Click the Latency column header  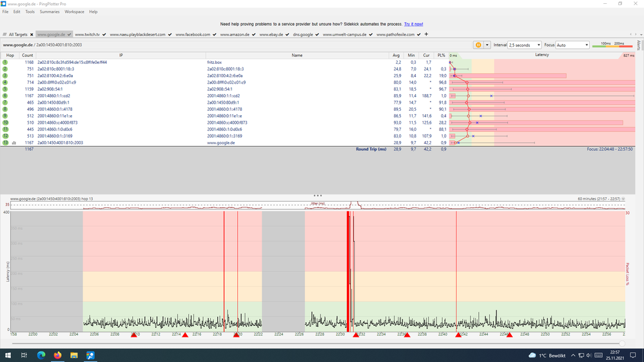point(542,55)
